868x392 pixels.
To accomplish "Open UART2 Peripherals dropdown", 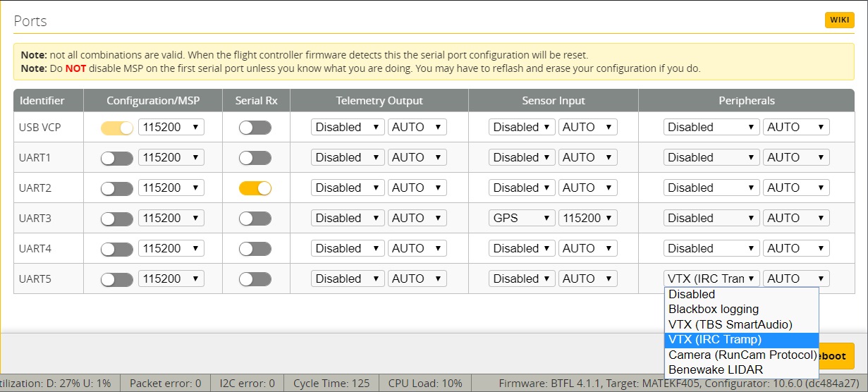I will point(711,188).
